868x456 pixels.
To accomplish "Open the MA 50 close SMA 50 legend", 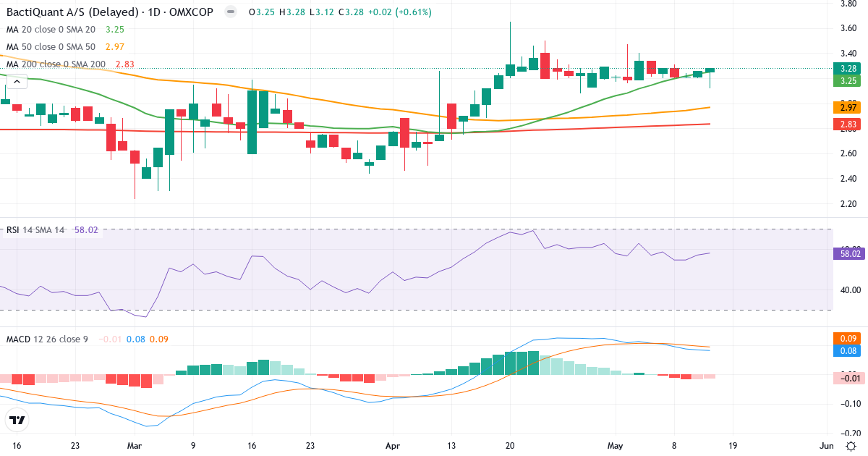I will point(51,47).
